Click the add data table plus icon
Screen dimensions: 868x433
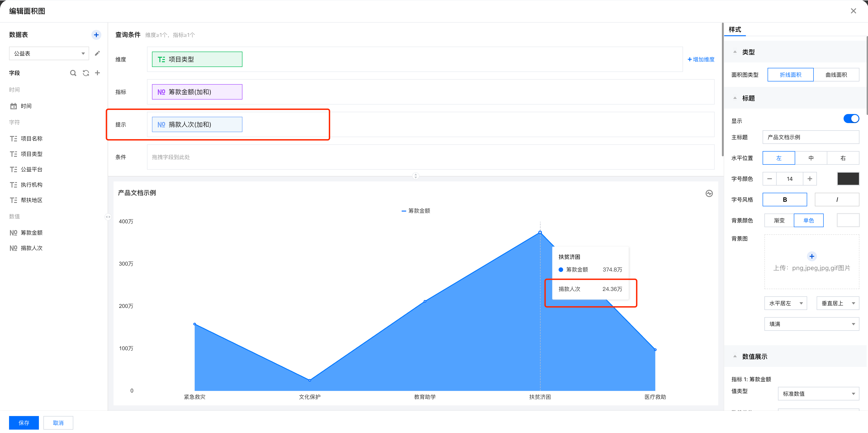[96, 35]
